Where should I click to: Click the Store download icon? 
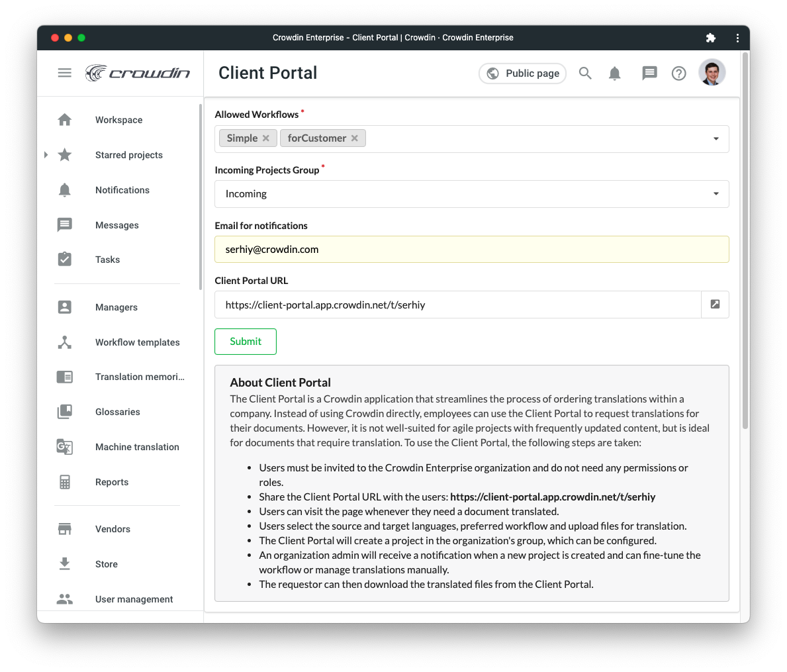pos(64,564)
